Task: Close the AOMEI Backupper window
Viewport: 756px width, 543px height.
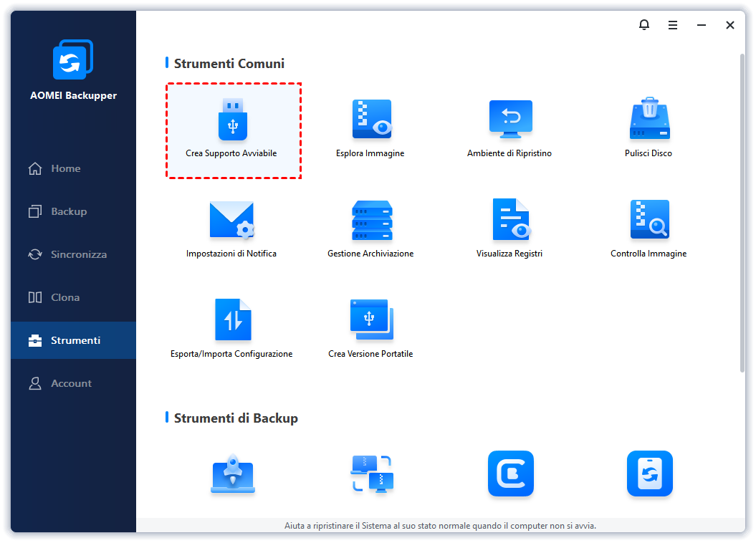Action: tap(730, 25)
